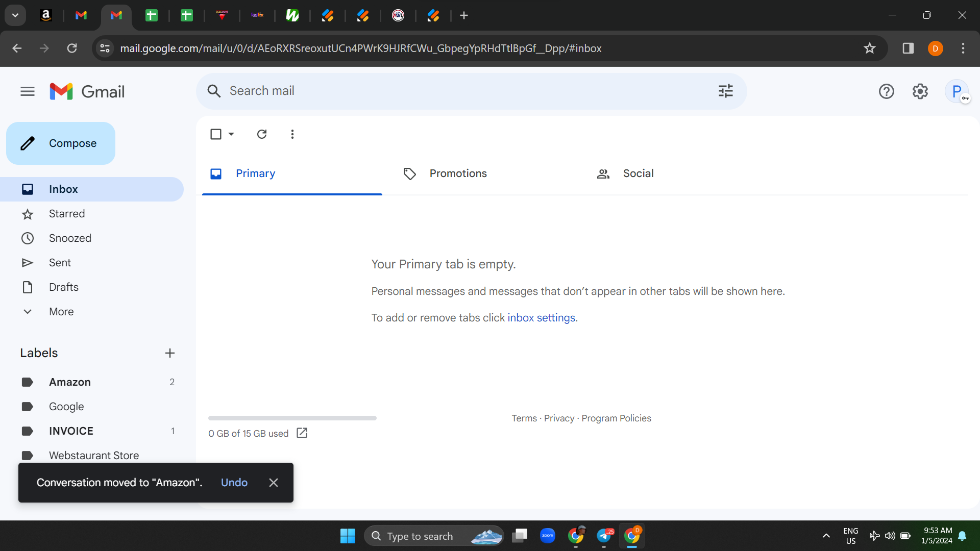Screen dimensions: 980x551
Task: Open Telegram from the taskbar
Action: coord(605,536)
